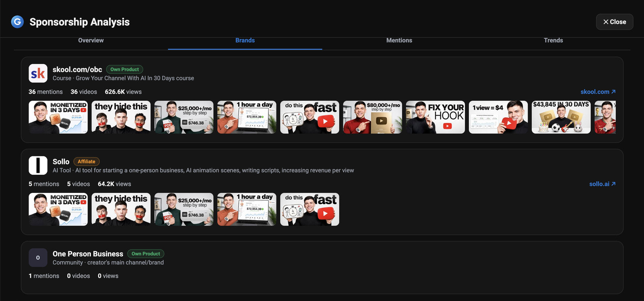Open '1 view = $4' video thumbnail
644x301 pixels.
click(498, 117)
